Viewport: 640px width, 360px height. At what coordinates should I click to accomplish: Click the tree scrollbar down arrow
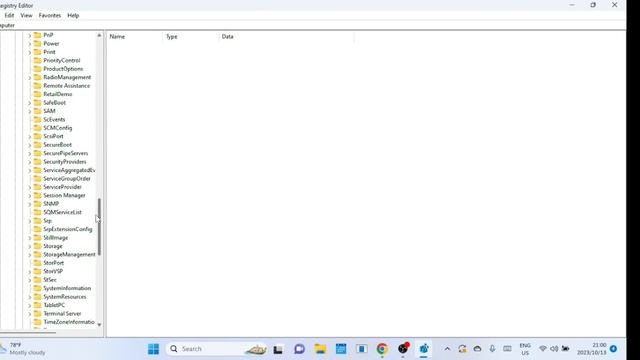pyautogui.click(x=99, y=325)
